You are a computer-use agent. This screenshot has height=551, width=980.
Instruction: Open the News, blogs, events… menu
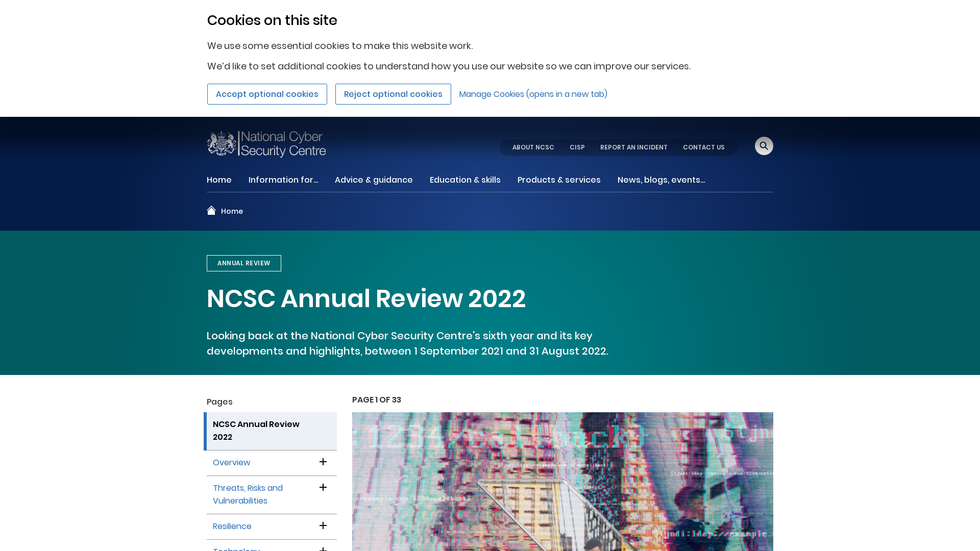(661, 180)
